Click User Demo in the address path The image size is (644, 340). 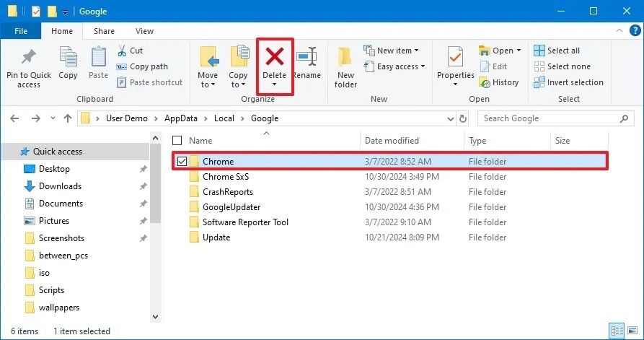pyautogui.click(x=126, y=118)
